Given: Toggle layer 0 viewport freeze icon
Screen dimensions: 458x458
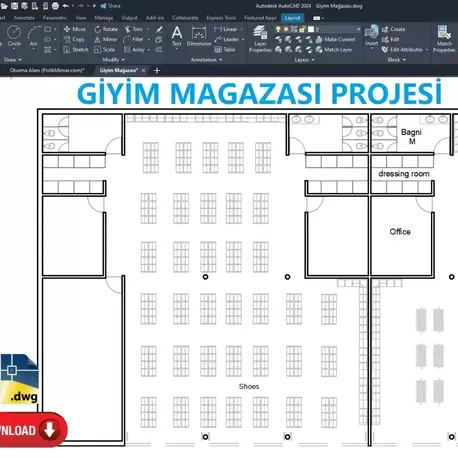Looking at the screenshot, I should (294, 29).
